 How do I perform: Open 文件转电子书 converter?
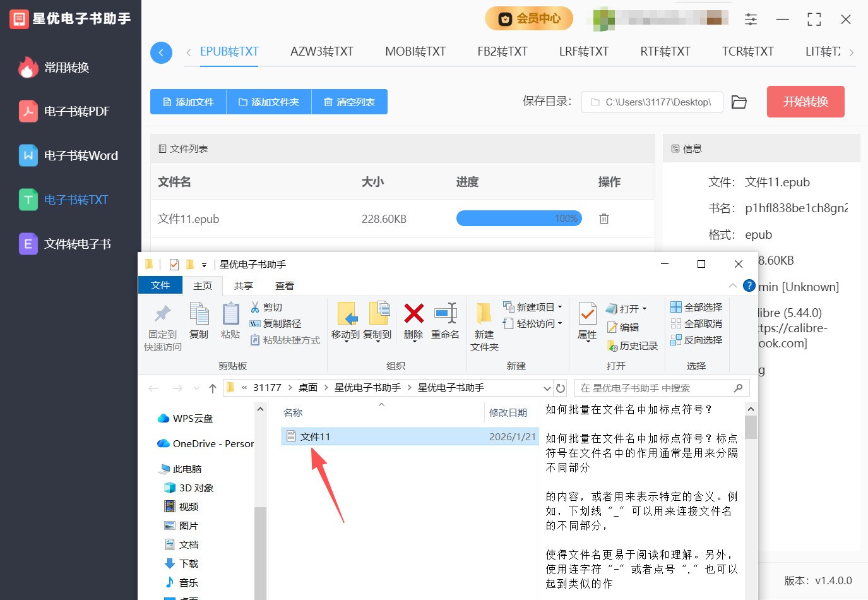click(x=65, y=244)
